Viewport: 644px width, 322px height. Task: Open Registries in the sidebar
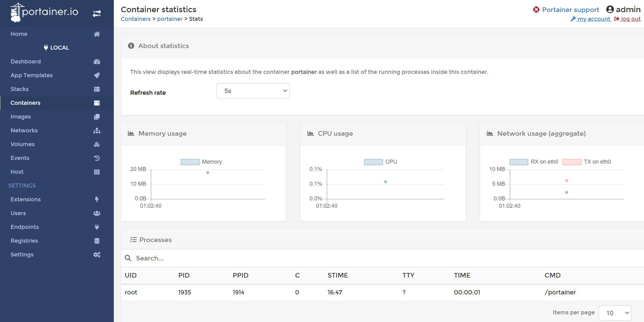(x=24, y=241)
